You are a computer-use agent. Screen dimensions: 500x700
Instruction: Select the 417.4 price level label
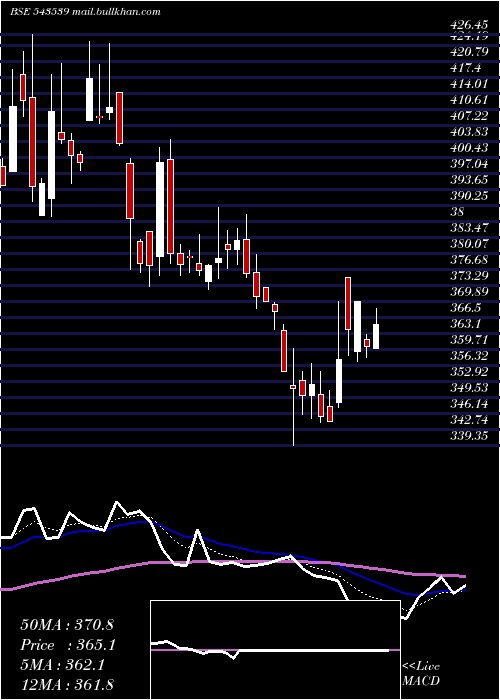click(465, 68)
